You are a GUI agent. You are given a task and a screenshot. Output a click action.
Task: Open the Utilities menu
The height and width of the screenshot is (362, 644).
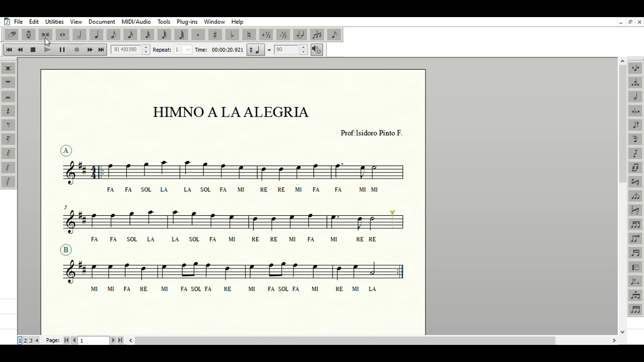[x=54, y=22]
